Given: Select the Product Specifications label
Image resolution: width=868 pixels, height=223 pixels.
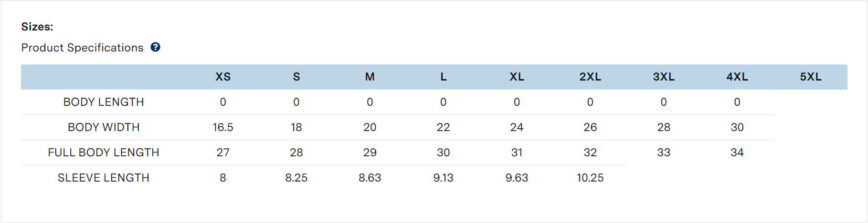Looking at the screenshot, I should 82,48.
